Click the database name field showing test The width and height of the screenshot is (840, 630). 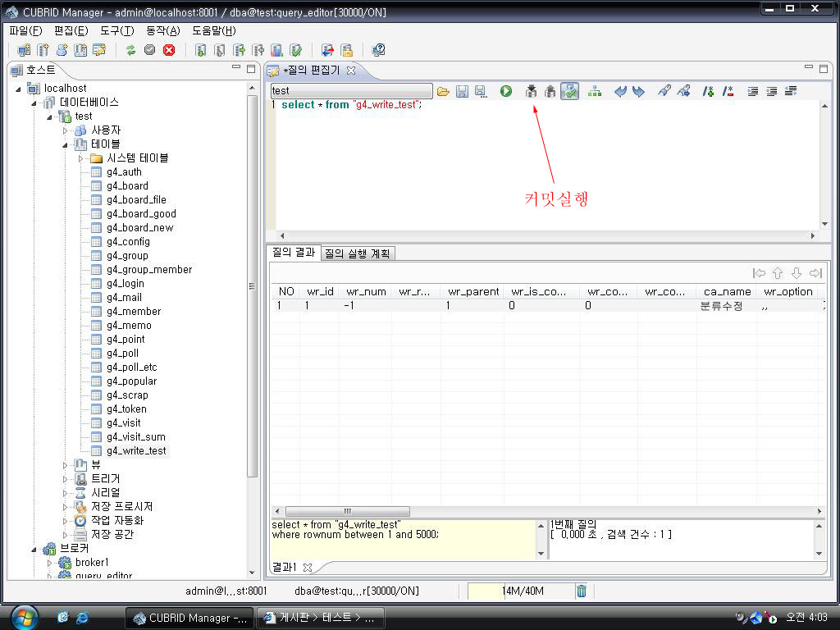pyautogui.click(x=351, y=90)
